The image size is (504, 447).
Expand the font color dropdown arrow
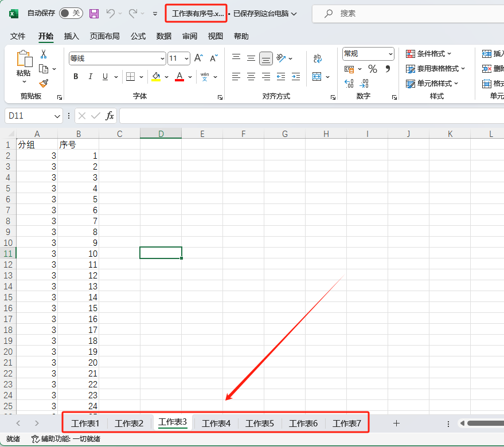[x=189, y=76]
